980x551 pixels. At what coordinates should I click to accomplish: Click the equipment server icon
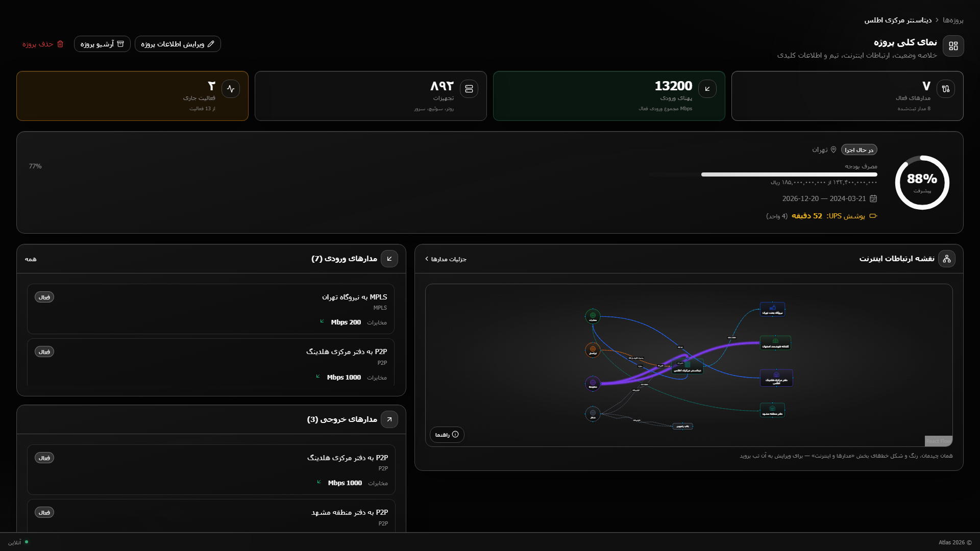click(x=469, y=89)
